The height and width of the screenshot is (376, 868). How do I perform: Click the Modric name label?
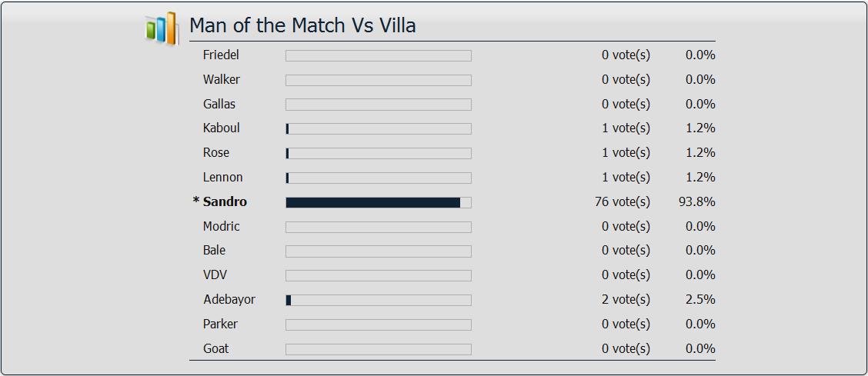click(222, 226)
